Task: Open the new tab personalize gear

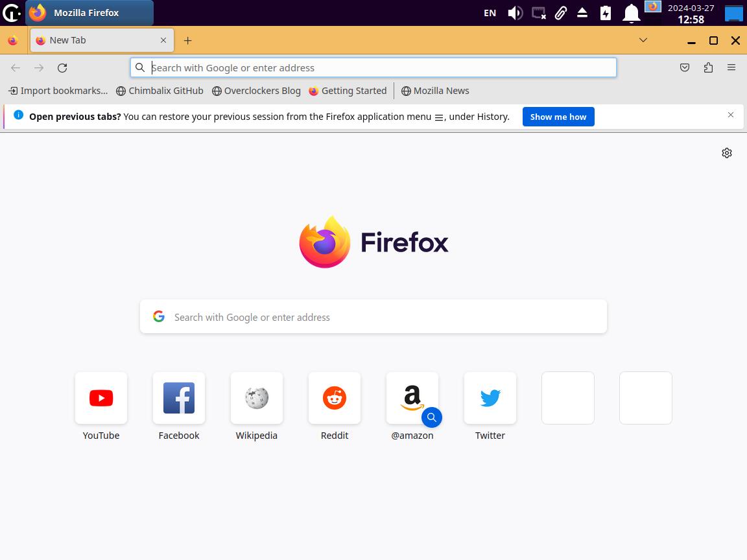Action: (x=726, y=153)
